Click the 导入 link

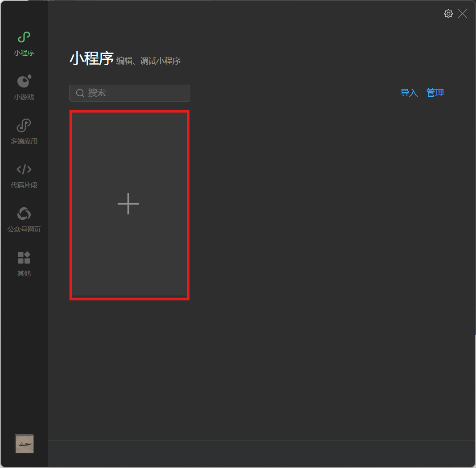(409, 93)
